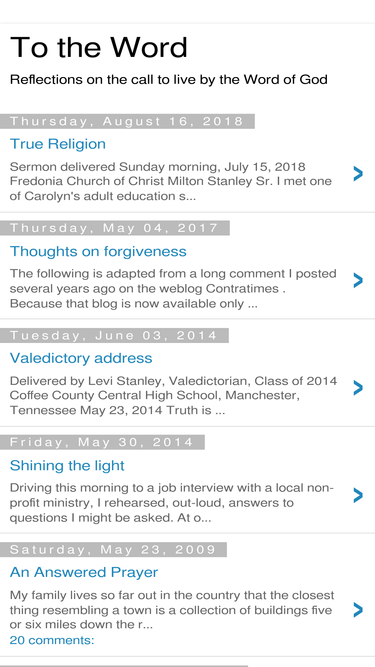Image resolution: width=375 pixels, height=667 pixels.
Task: Open the True Religion post arrow
Action: pyautogui.click(x=358, y=174)
